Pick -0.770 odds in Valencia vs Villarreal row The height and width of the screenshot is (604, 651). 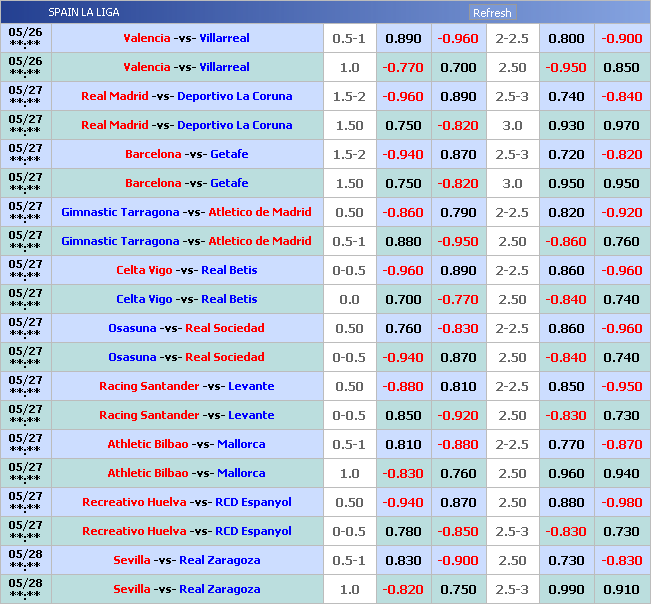403,67
